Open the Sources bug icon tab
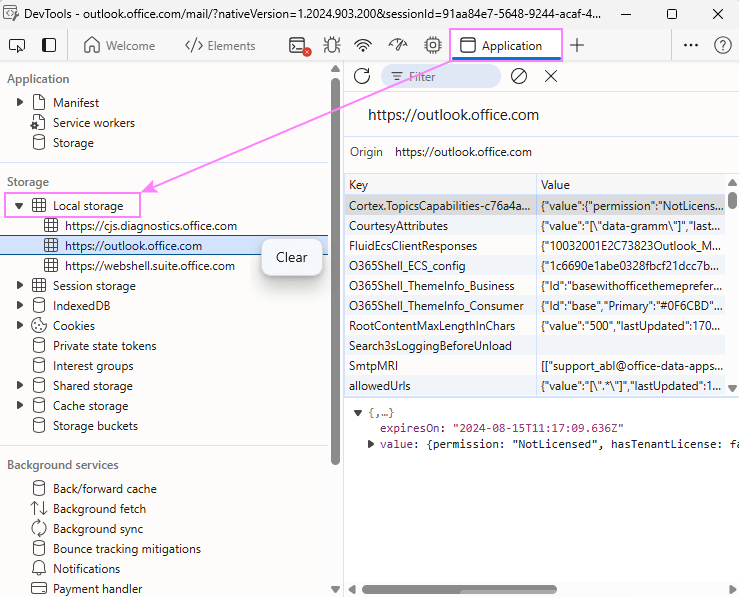This screenshot has width=739, height=597. click(332, 45)
